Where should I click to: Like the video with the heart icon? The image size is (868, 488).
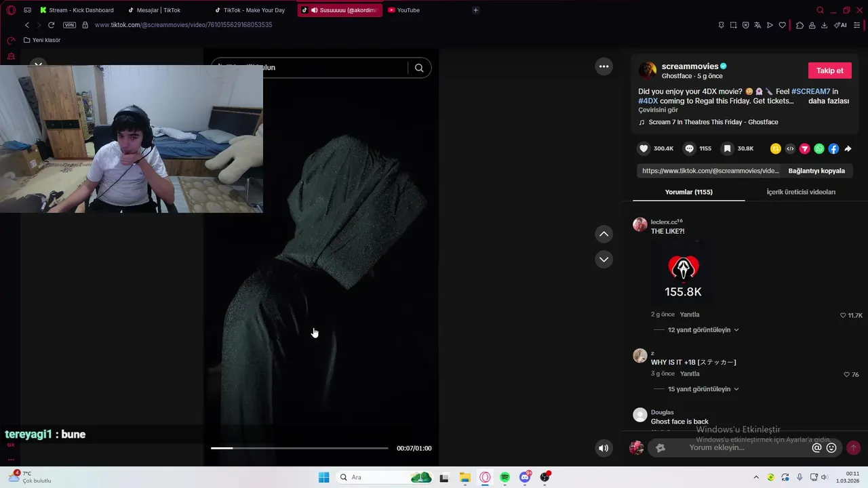644,148
